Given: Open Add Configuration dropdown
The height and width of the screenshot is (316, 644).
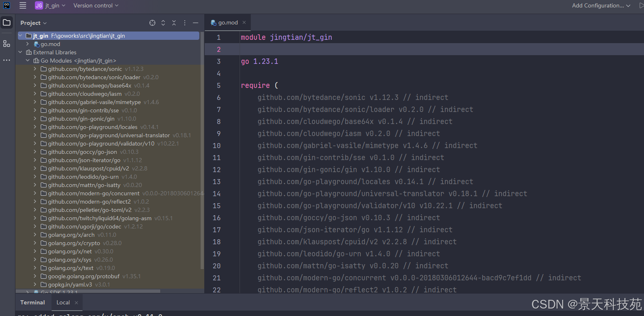Looking at the screenshot, I should (601, 5).
